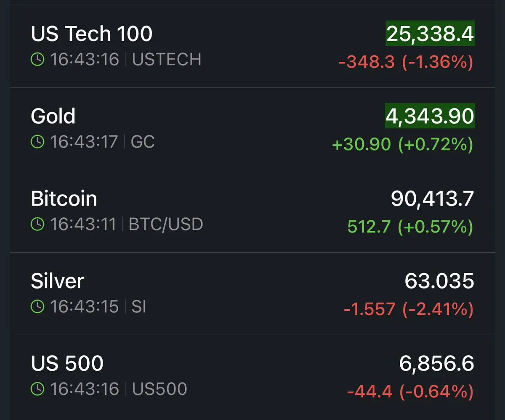This screenshot has height=420, width=505.
Task: Select the Silver change -1.557 (-2.41%)
Action: tap(408, 310)
